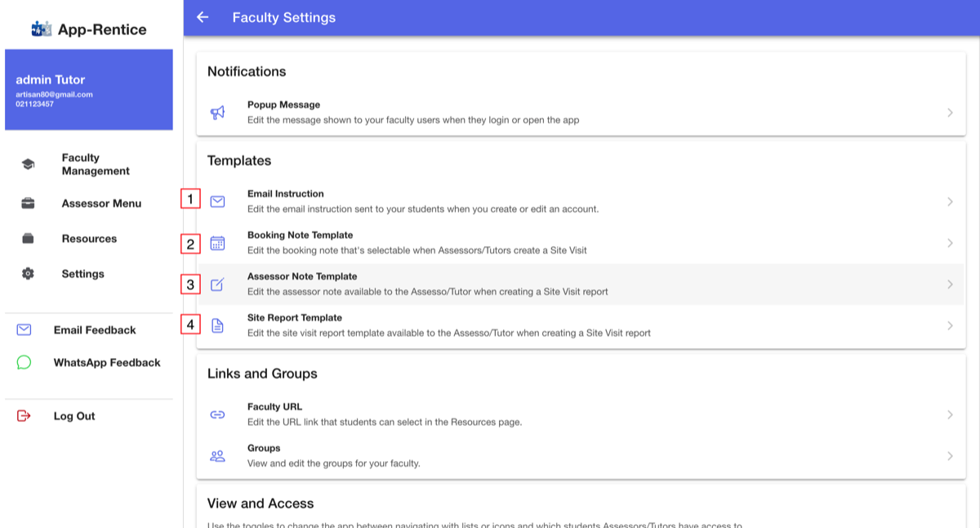The width and height of the screenshot is (980, 528).
Task: Open Email Instruction using right chevron
Action: point(950,202)
